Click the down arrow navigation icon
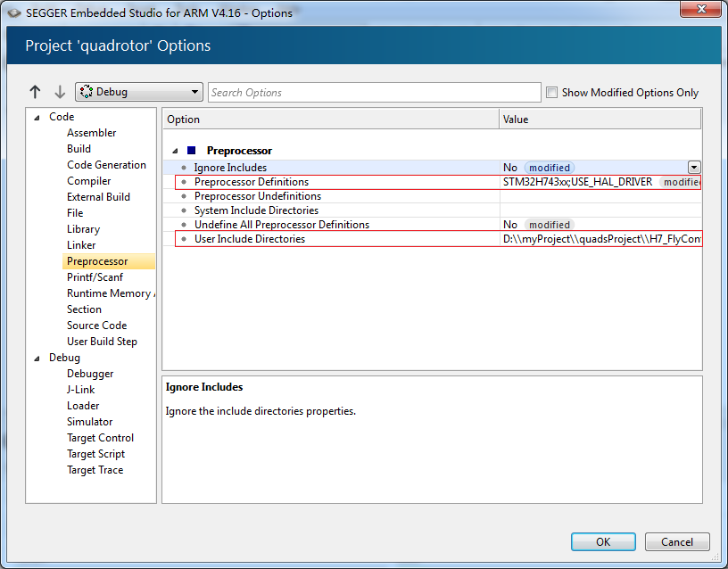 (x=60, y=92)
